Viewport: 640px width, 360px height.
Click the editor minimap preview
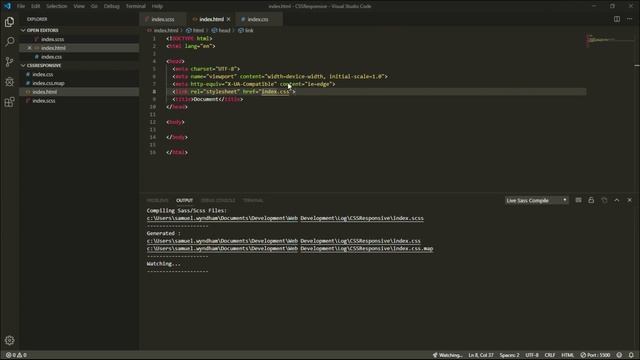click(x=610, y=40)
